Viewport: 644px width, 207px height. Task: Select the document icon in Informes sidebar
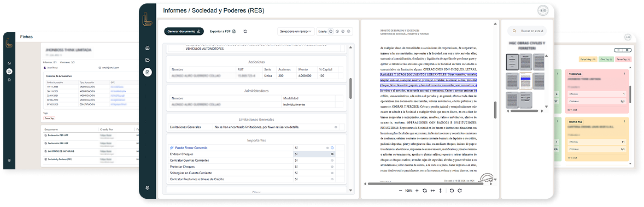(148, 72)
